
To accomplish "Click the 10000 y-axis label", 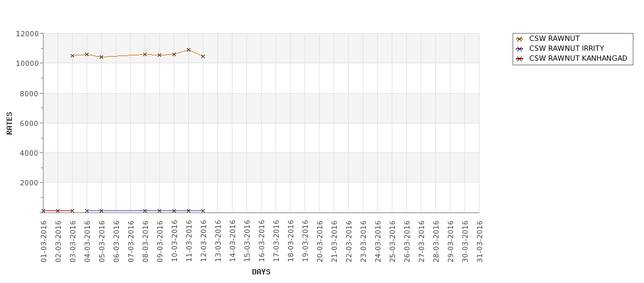I will tap(28, 63).
